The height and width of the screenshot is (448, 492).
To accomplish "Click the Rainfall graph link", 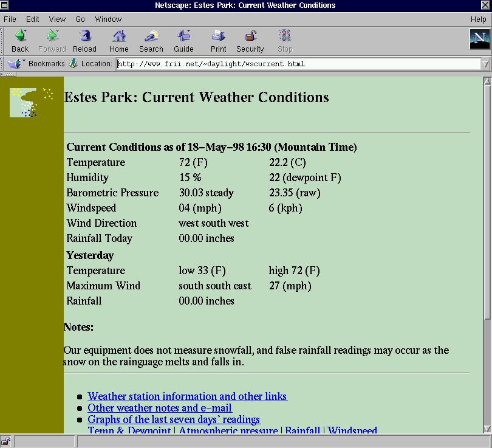I will [302, 430].
